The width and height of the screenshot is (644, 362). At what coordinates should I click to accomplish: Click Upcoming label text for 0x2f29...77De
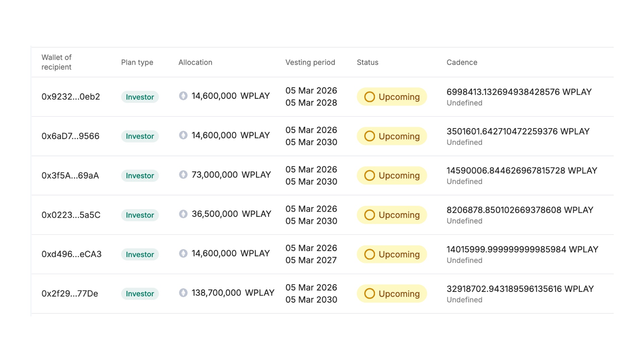point(399,294)
